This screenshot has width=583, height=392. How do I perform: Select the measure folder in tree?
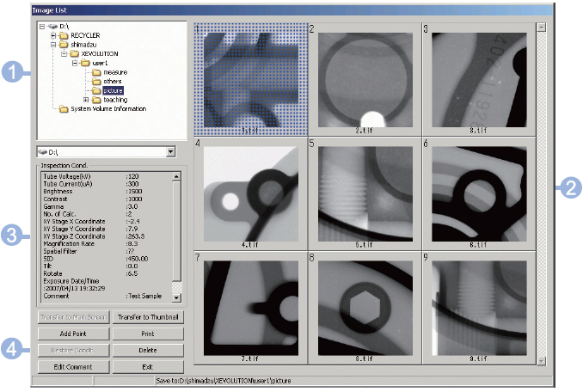coord(115,72)
